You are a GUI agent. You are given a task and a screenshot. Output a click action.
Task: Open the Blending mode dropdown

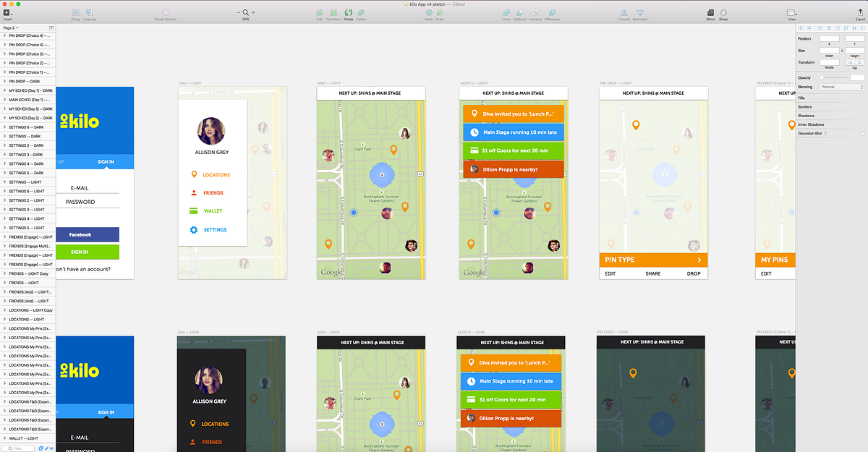[x=842, y=87]
